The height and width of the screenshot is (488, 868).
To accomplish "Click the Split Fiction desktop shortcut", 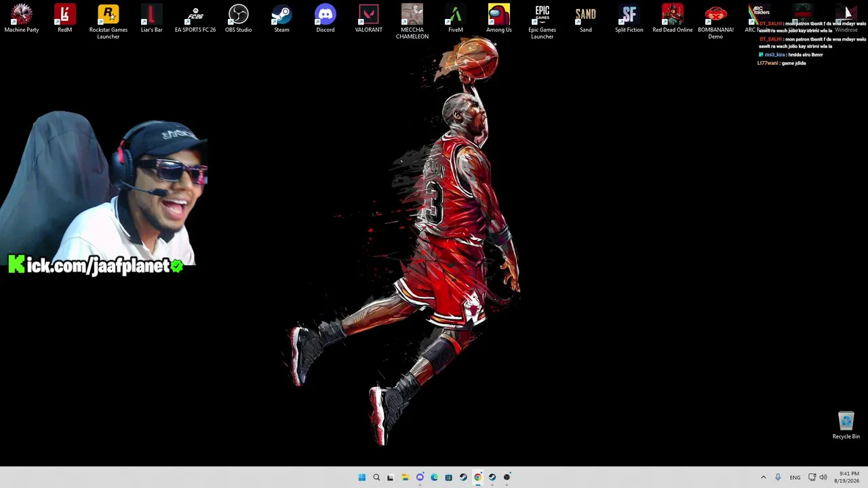I will 629,19.
